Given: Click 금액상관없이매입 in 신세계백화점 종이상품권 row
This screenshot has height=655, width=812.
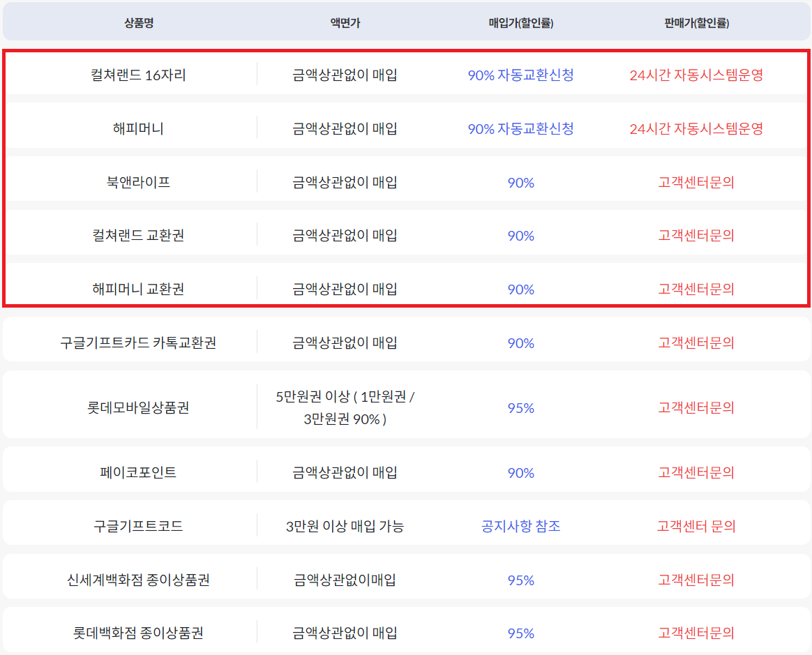Looking at the screenshot, I should (x=345, y=580).
